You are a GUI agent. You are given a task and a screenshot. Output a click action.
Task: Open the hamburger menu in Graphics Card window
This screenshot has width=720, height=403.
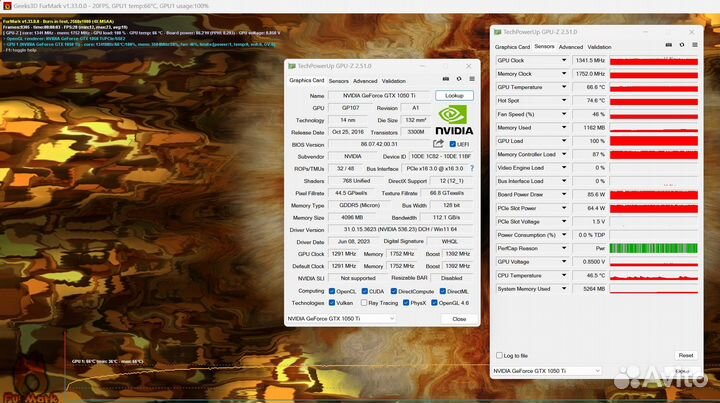tap(472, 79)
